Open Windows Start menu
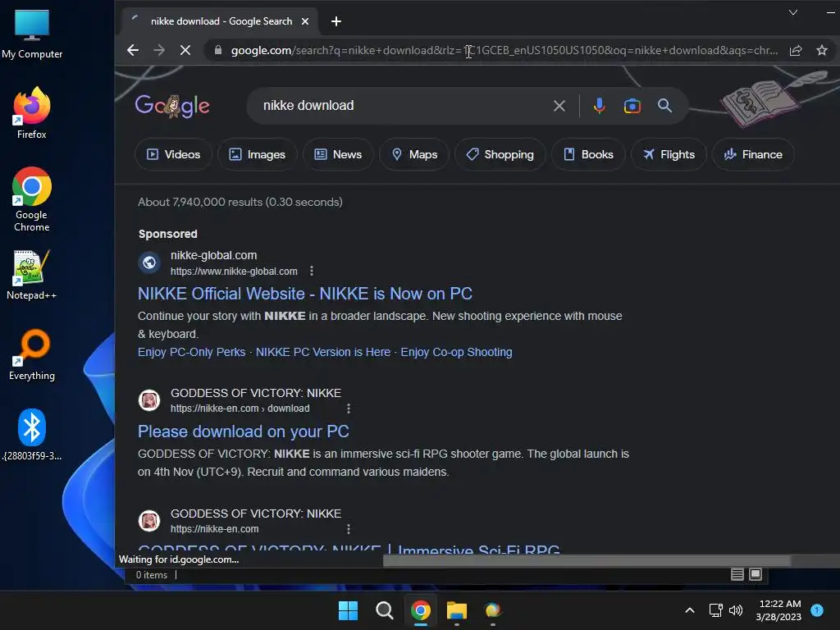Viewport: 840px width, 630px height. 348,610
